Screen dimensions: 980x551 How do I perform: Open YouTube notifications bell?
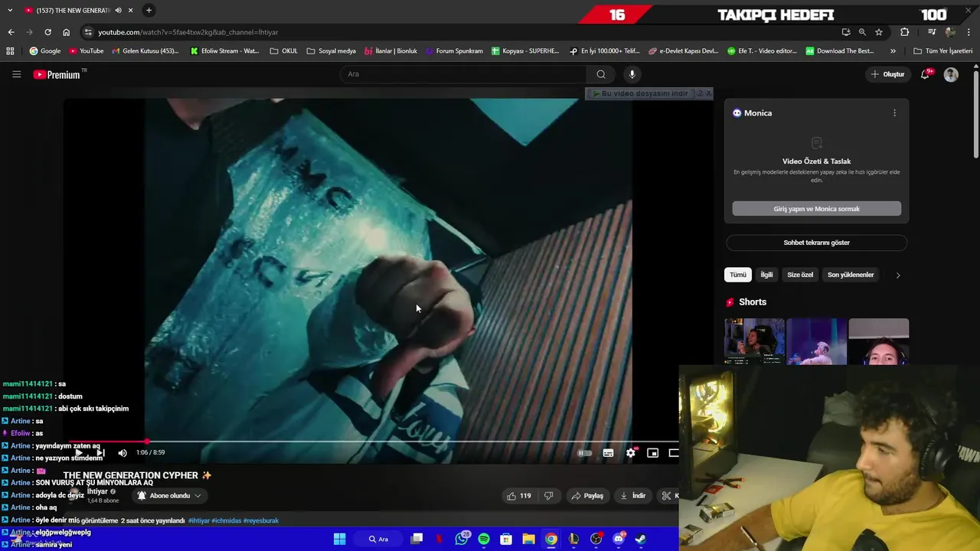pyautogui.click(x=925, y=74)
